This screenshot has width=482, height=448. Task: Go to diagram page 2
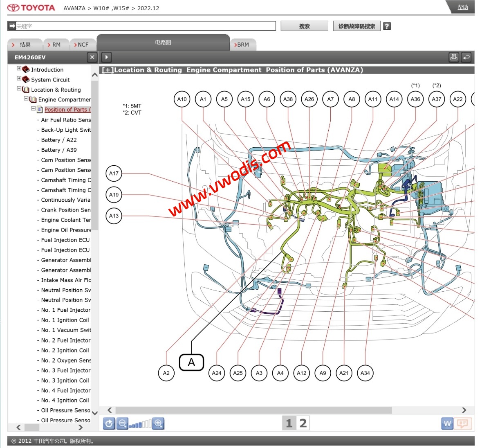pyautogui.click(x=303, y=423)
